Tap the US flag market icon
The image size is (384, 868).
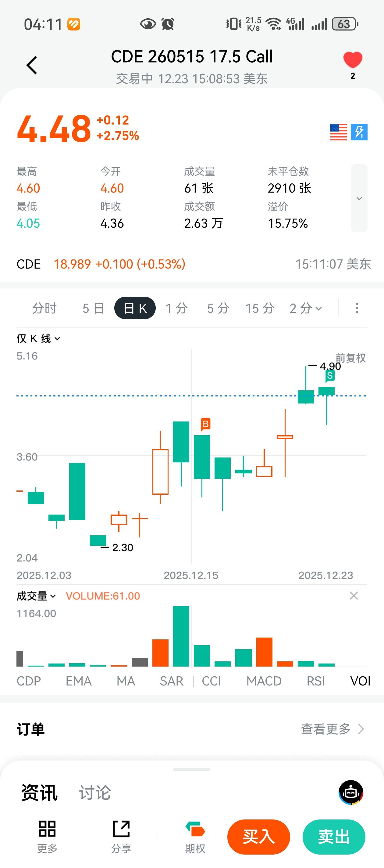pyautogui.click(x=338, y=132)
